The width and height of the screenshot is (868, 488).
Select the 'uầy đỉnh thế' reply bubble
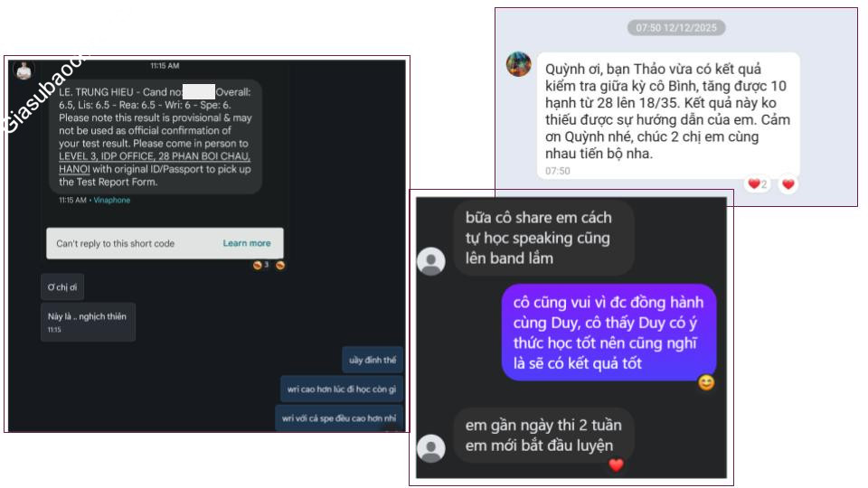pyautogui.click(x=372, y=361)
